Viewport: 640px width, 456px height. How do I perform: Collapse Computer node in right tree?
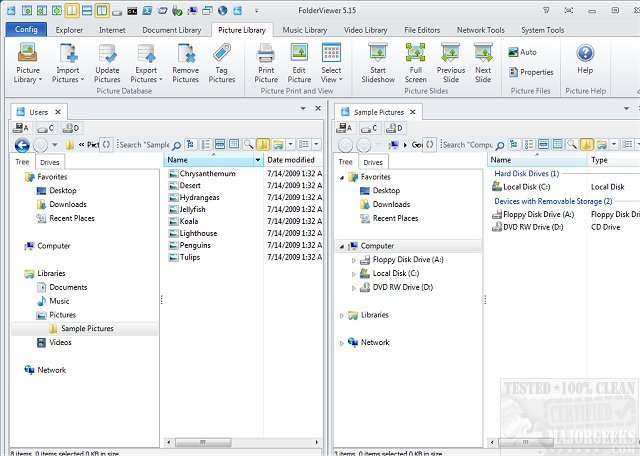(342, 246)
